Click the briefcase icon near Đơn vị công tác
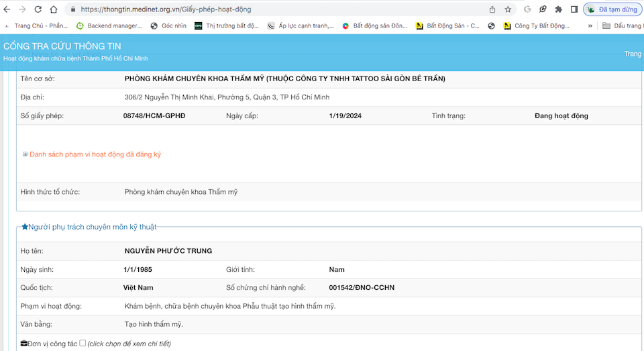The height and width of the screenshot is (351, 644). (24, 343)
